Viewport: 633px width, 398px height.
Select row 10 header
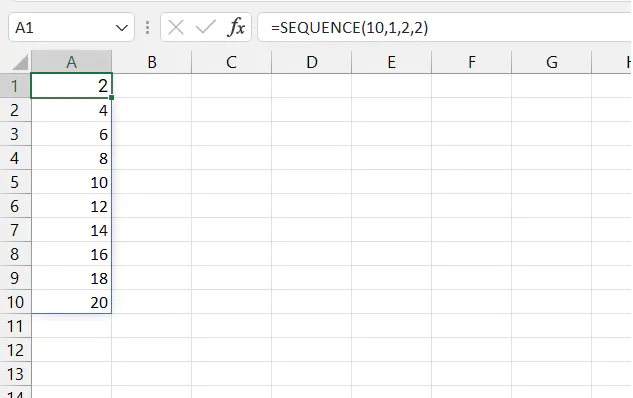(15, 302)
